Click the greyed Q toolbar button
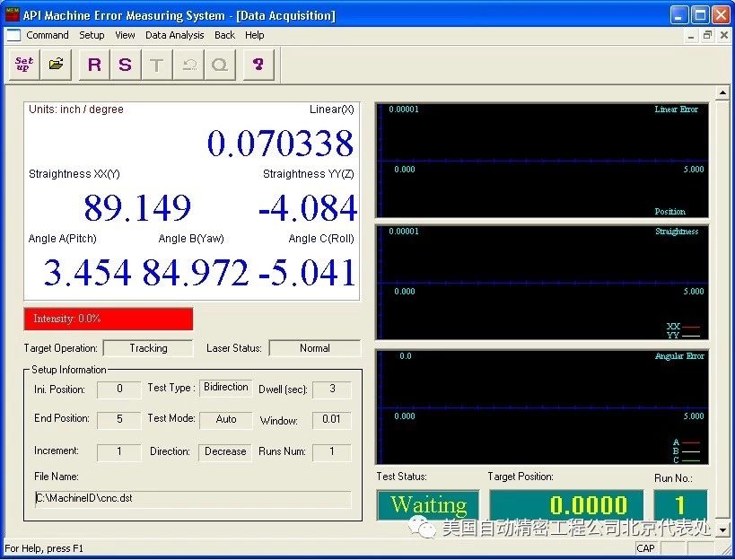 tap(219, 65)
